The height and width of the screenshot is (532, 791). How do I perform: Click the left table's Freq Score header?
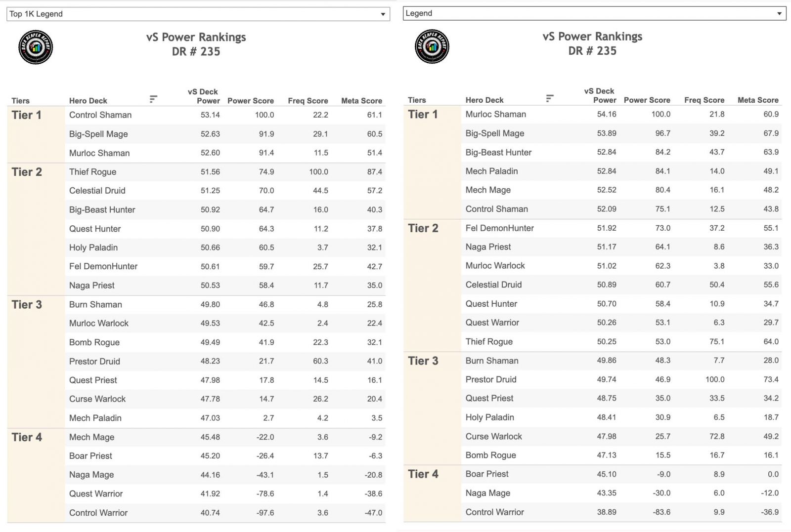(308, 101)
